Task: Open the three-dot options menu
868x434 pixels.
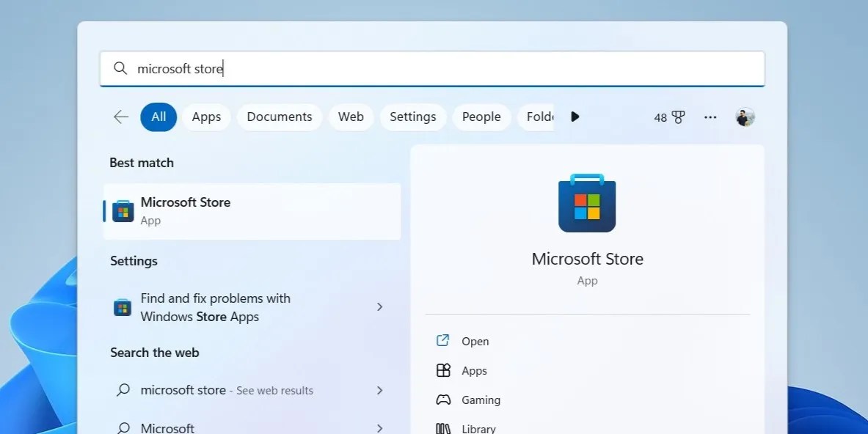Action: tap(710, 117)
